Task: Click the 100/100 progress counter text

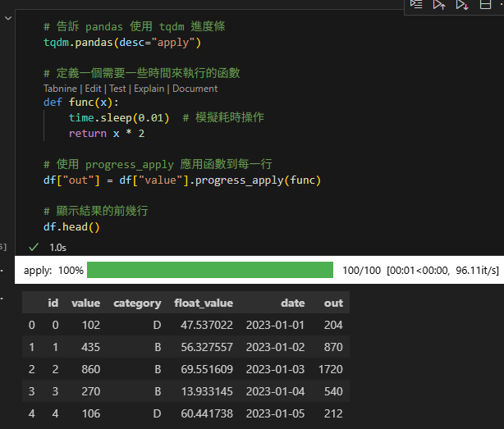Action: 362,271
